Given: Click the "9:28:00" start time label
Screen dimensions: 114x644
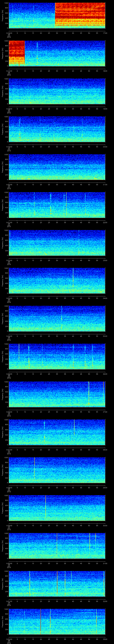Looking at the screenshot, I should pos(9,488).
